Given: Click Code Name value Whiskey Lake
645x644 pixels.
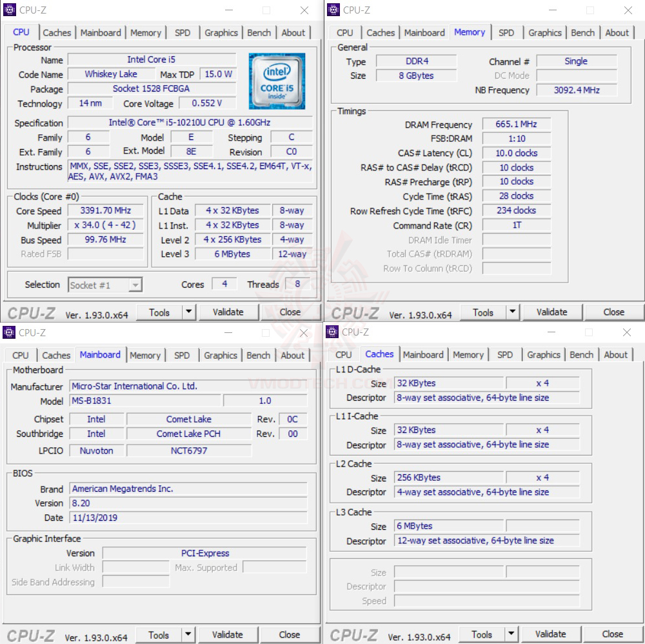Looking at the screenshot, I should coord(111,74).
